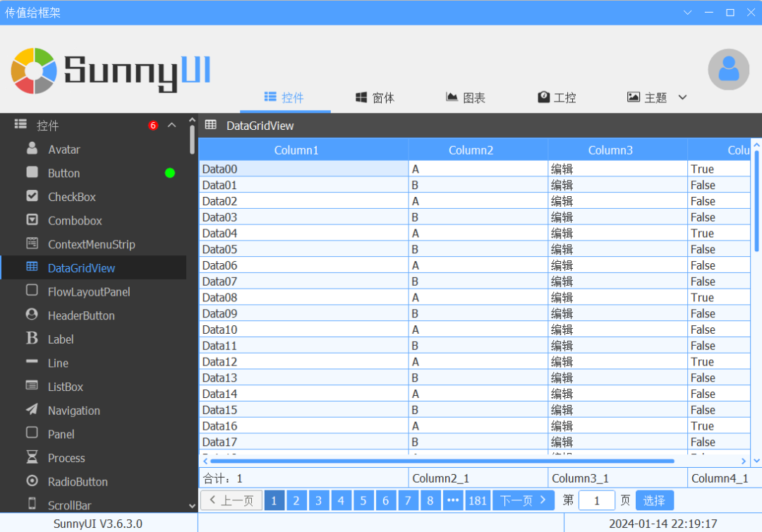Jump to page 181
Screen dimensions: 762x532
tap(477, 500)
